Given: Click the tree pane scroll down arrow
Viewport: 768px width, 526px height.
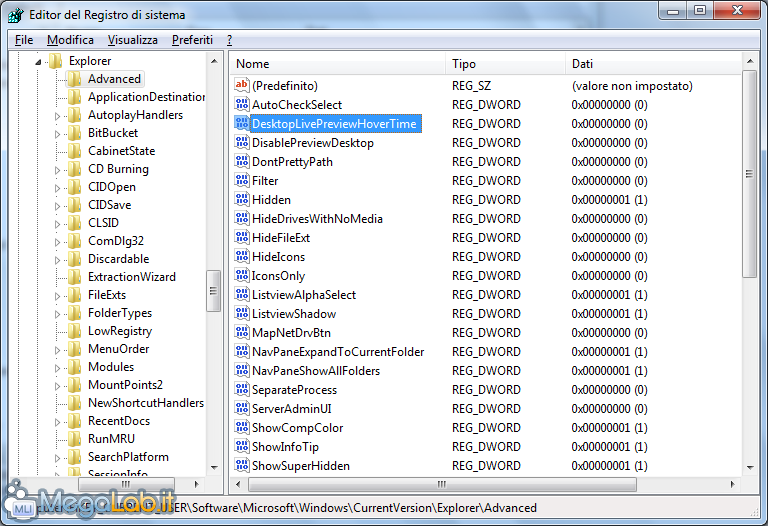Looking at the screenshot, I should (214, 467).
